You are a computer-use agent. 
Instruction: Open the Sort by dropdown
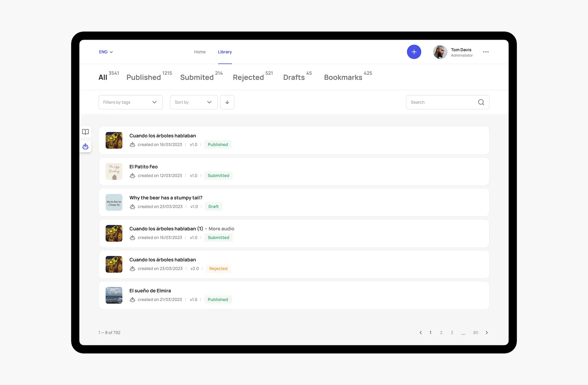[x=194, y=102]
